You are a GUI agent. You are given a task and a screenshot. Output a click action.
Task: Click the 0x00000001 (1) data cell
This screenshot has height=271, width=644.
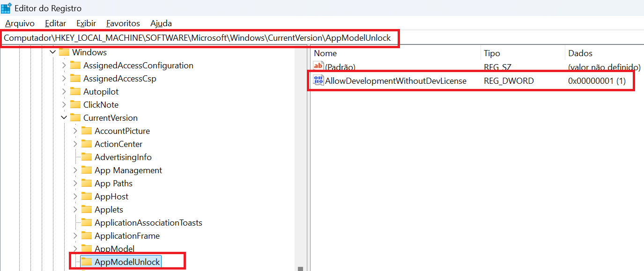(x=597, y=81)
